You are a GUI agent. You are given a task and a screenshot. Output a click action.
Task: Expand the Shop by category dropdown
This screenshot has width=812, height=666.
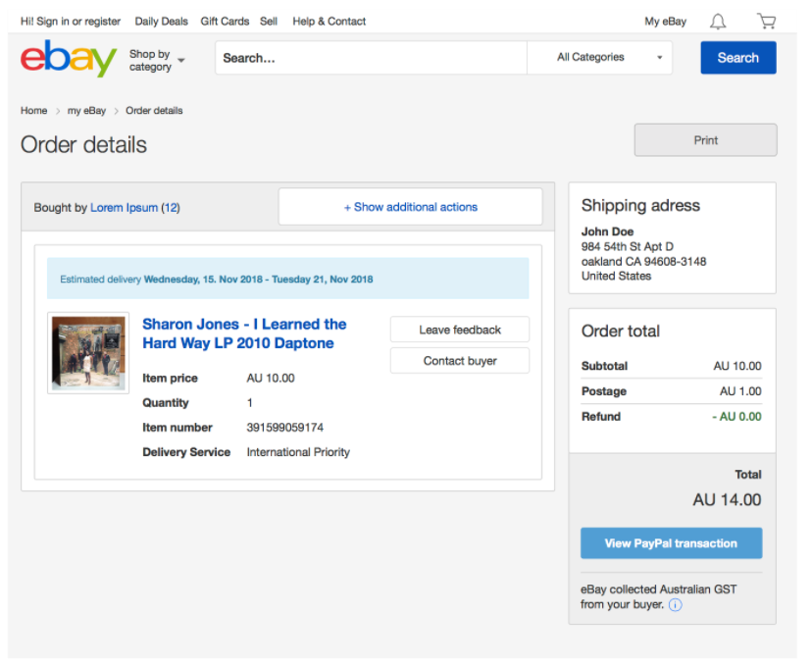pos(157,61)
